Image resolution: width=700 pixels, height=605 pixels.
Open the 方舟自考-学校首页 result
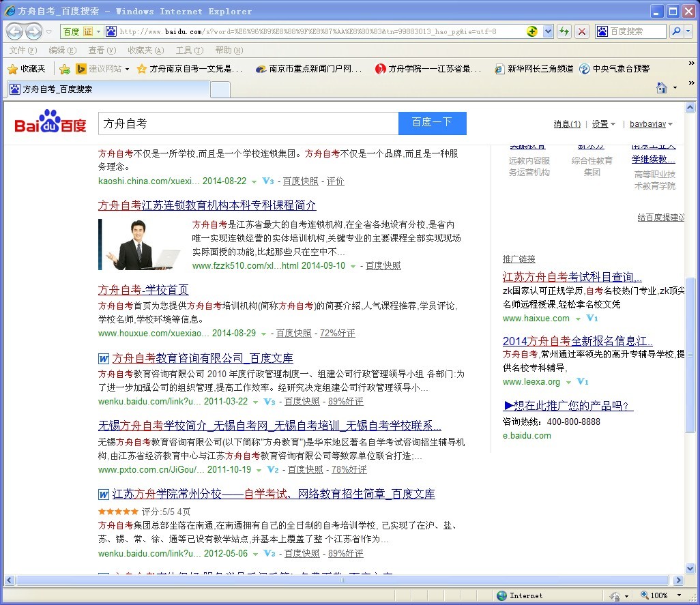tap(143, 290)
